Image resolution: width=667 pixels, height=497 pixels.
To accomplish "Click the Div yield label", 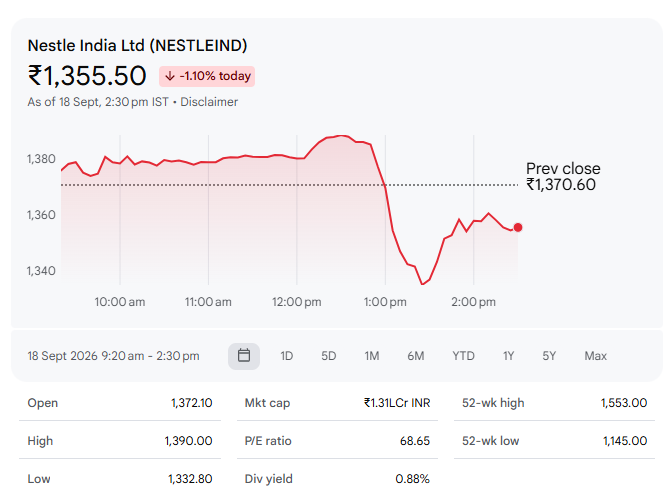I will (x=268, y=479).
